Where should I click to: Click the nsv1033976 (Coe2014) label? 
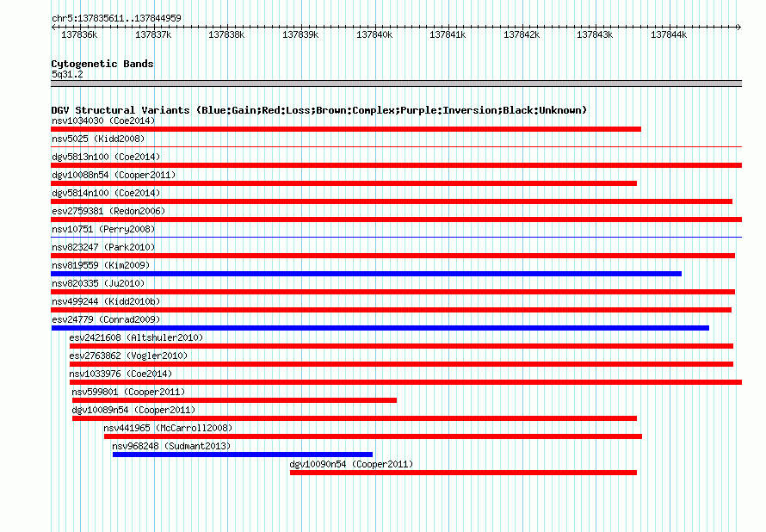click(120, 374)
